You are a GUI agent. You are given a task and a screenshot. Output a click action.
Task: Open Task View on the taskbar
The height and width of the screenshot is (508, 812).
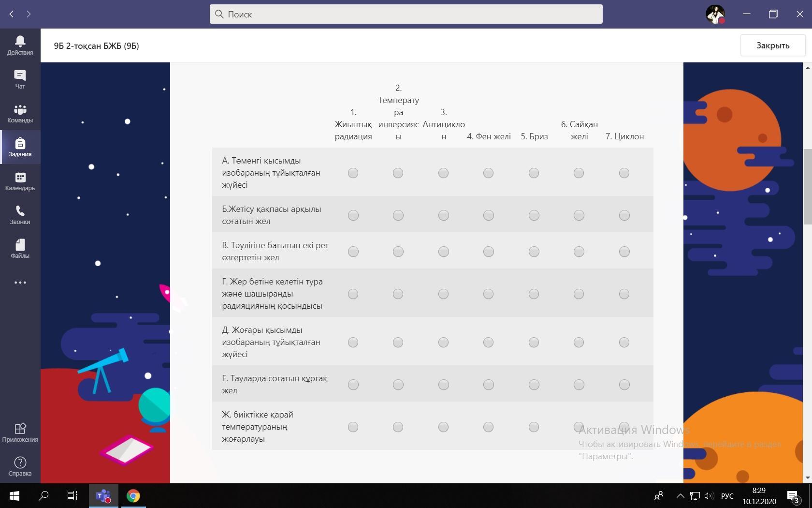(72, 496)
